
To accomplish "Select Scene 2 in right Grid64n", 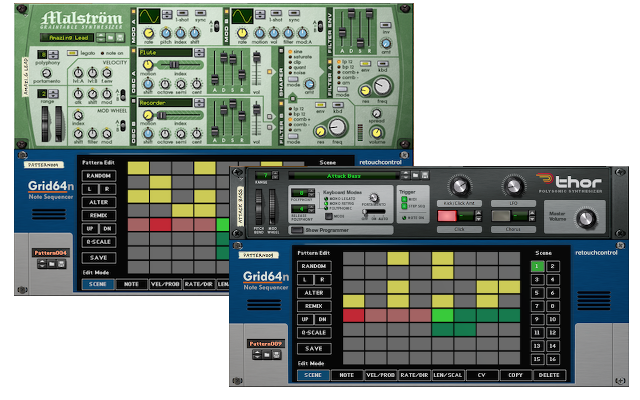I will coord(552,266).
